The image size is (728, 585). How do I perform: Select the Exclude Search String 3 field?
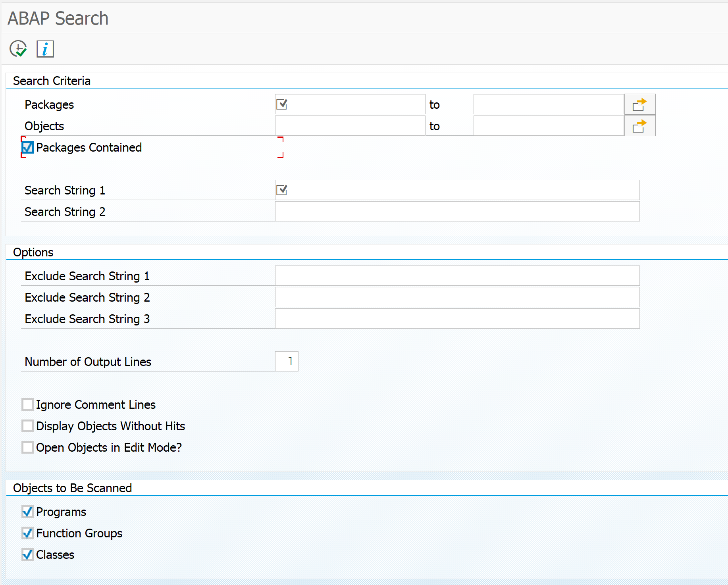[x=456, y=319]
